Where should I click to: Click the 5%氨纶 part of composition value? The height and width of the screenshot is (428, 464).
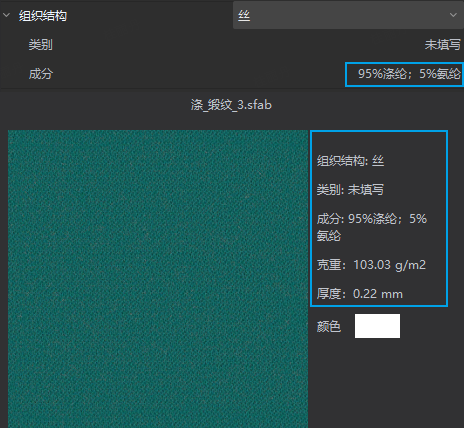(440, 74)
